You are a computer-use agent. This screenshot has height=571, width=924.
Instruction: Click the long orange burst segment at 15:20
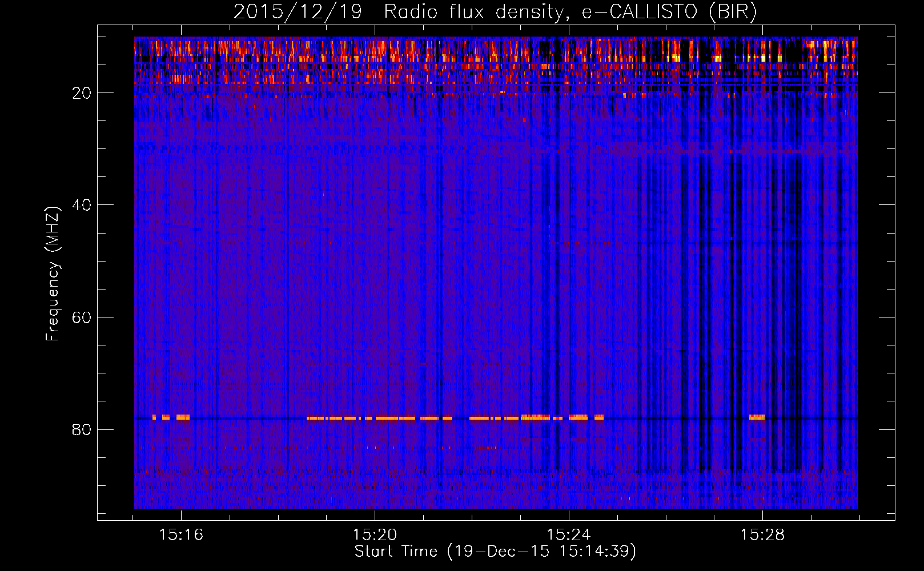click(394, 418)
